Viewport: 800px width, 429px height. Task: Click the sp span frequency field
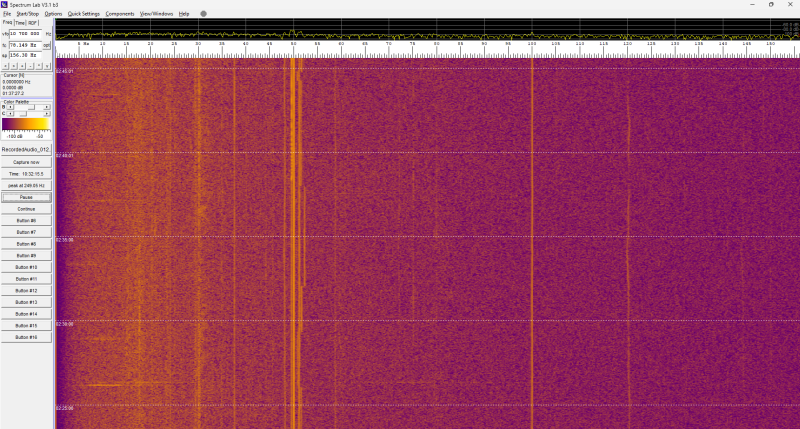[26, 55]
